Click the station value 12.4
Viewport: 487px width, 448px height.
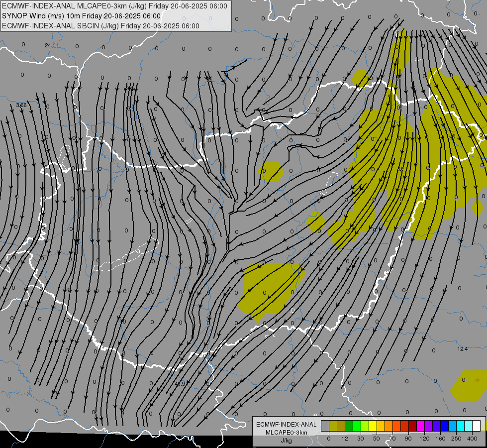[463, 349]
